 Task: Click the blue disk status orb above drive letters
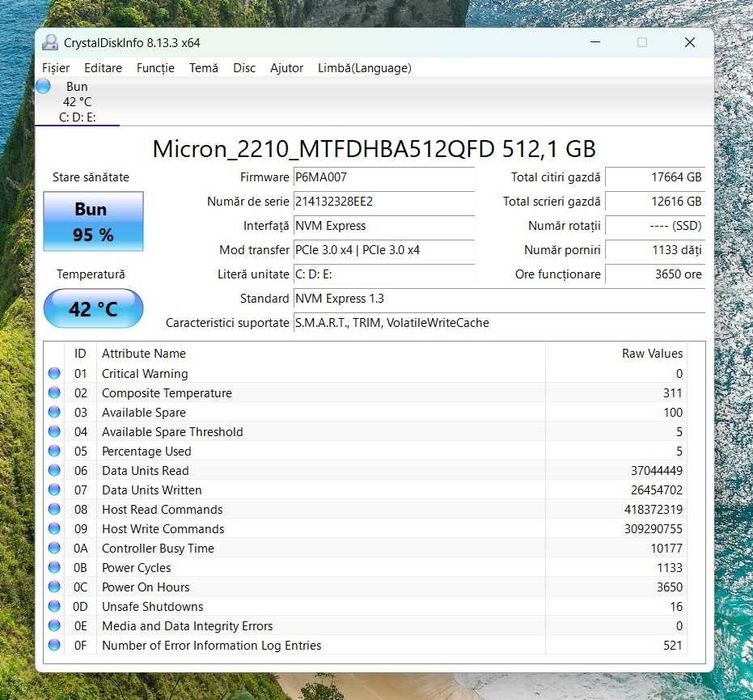(43, 86)
